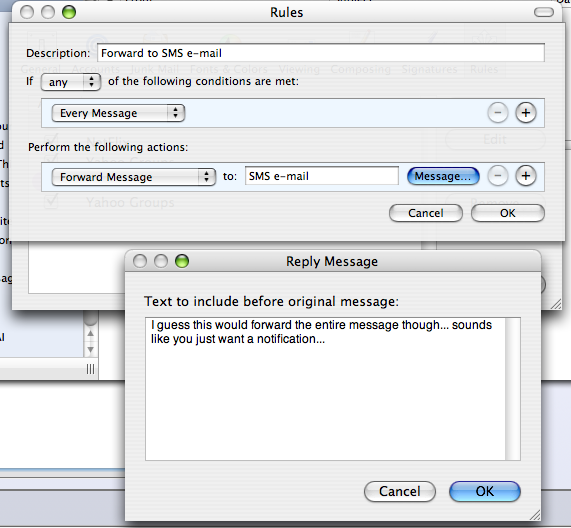Toggle the toolbar pill button in Rules title bar
The image size is (571, 528).
544,12
